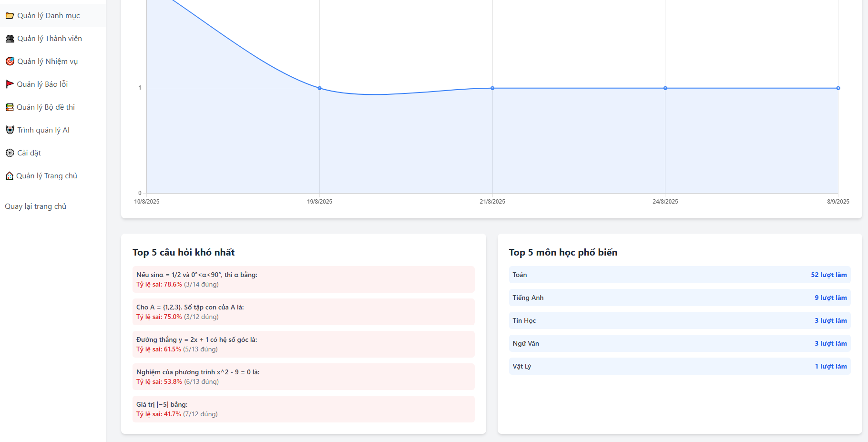Click the users icon beside Quản lý Thành viên
Image resolution: width=868 pixels, height=442 pixels.
[10, 39]
